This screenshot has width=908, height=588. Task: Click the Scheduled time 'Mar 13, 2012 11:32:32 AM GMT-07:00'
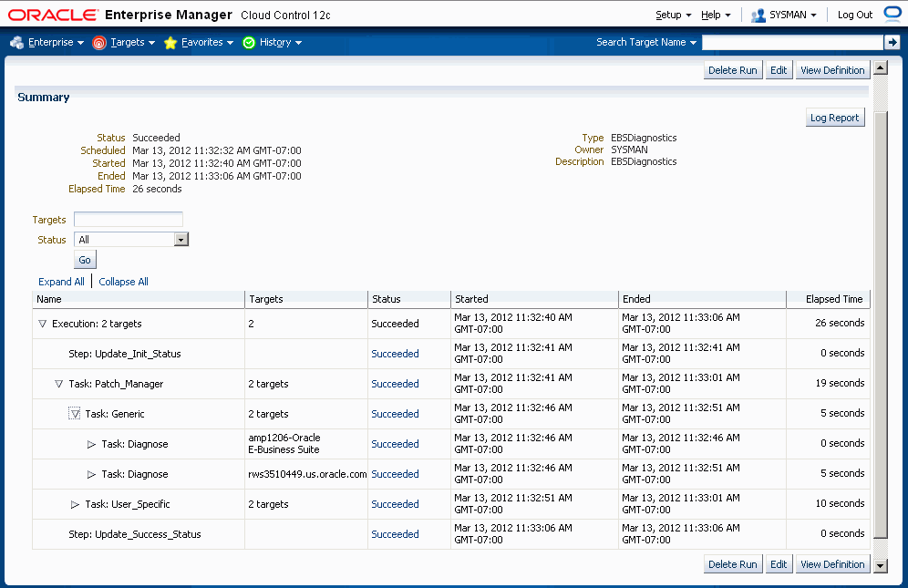tap(217, 150)
